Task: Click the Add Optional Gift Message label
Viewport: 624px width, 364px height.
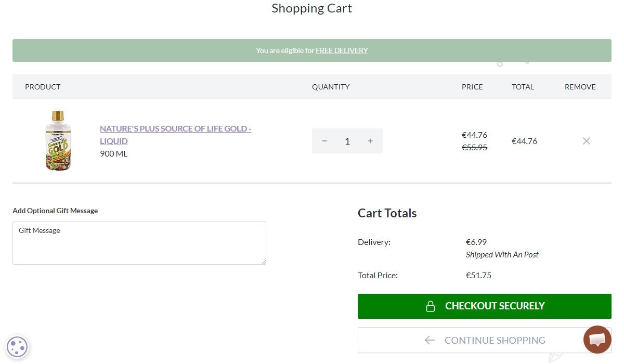Action: tap(55, 211)
